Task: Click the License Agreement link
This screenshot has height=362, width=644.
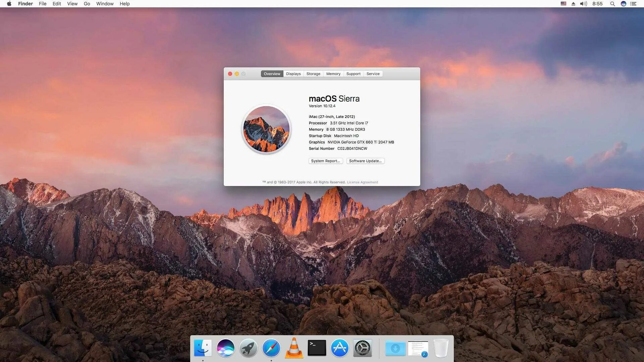Action: pos(363,182)
